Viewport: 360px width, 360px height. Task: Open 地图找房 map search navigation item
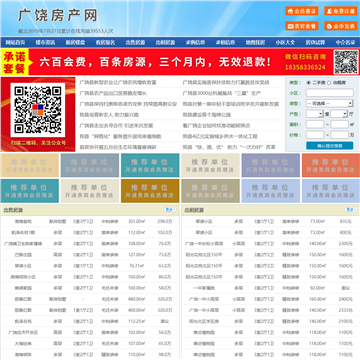point(255,42)
